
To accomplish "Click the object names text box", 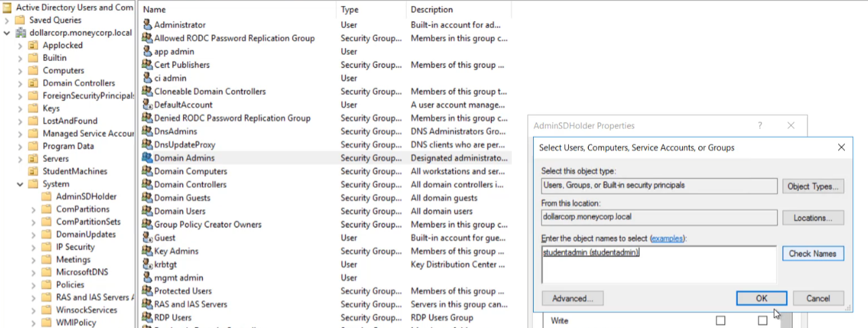I will pos(658,264).
